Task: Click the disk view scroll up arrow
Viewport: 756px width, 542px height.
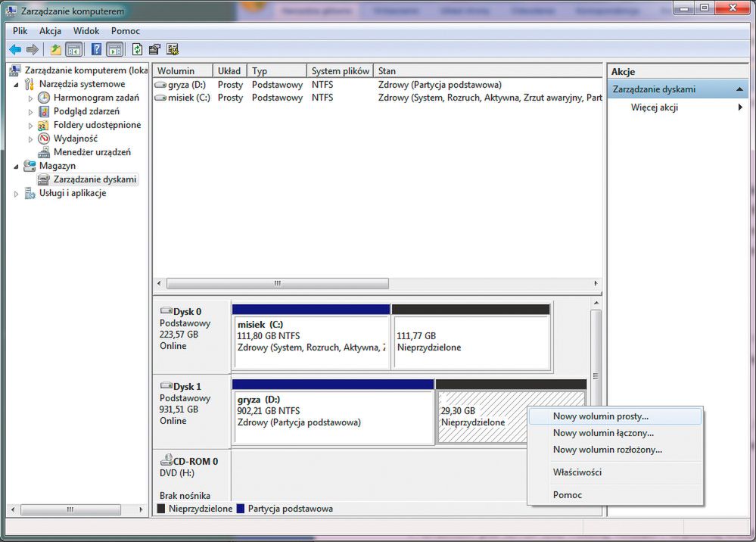Action: [596, 303]
